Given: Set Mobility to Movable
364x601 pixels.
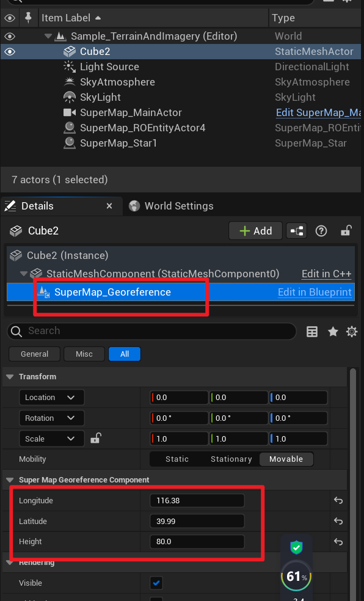Looking at the screenshot, I should [x=286, y=459].
